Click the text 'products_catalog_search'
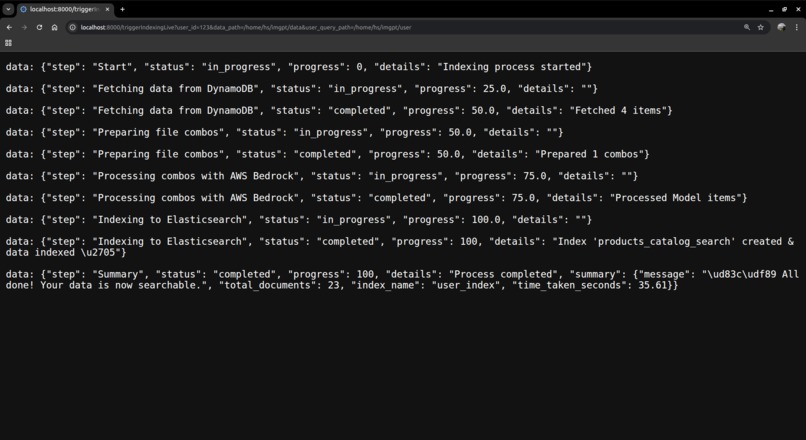 click(x=663, y=242)
